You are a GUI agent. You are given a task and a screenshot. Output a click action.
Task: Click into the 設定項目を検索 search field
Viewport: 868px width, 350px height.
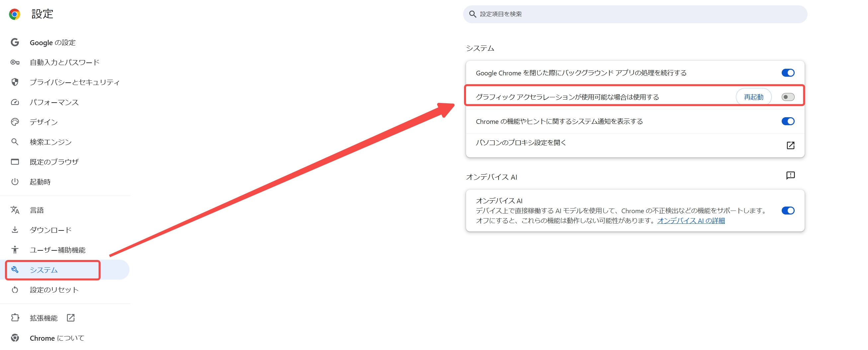(635, 14)
